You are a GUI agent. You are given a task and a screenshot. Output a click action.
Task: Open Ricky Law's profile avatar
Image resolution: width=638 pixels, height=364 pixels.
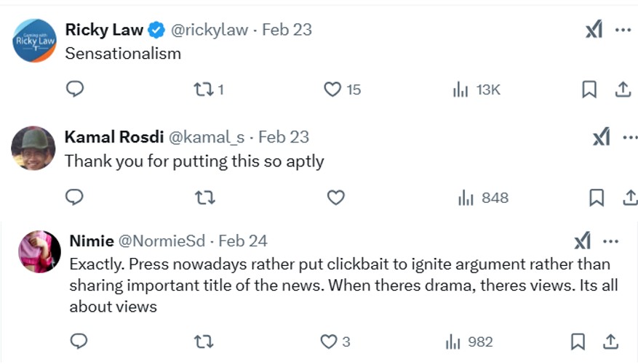[x=35, y=41]
